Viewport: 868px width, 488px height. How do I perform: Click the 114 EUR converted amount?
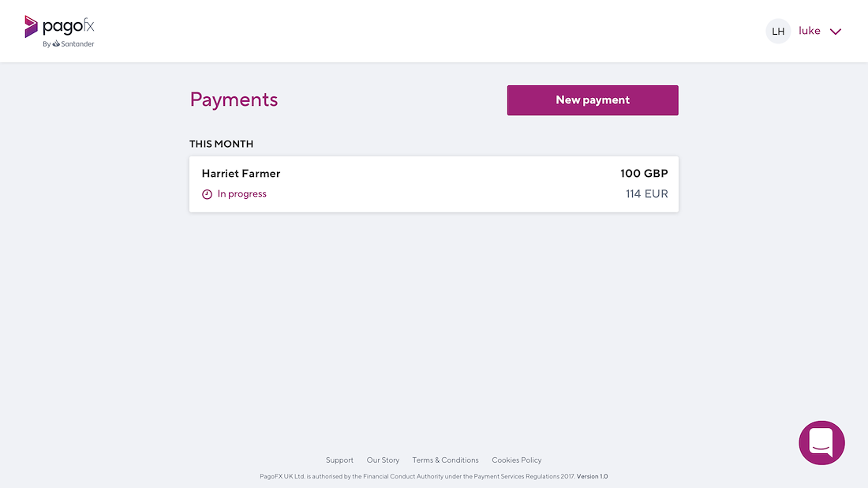point(646,194)
